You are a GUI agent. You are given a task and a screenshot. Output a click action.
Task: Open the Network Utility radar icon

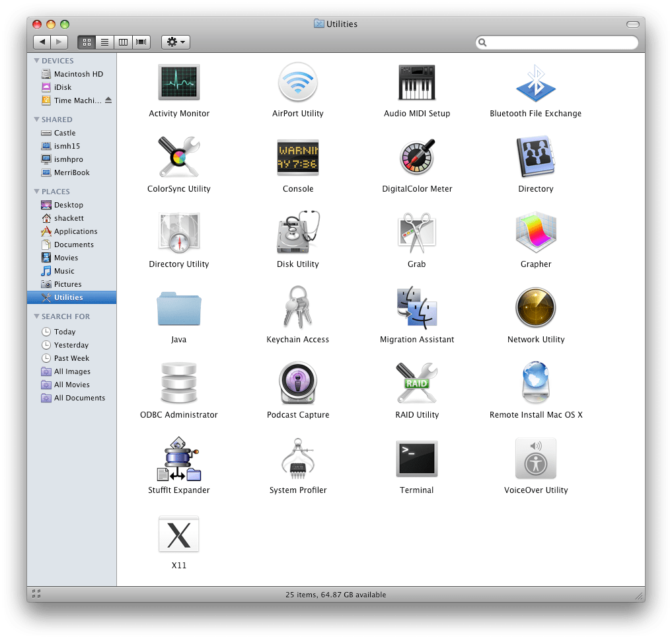pyautogui.click(x=536, y=308)
